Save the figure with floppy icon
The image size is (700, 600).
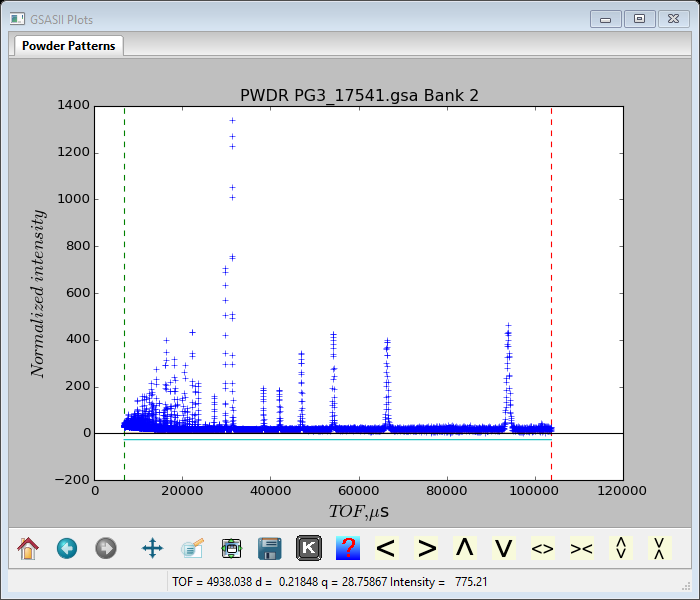point(270,548)
